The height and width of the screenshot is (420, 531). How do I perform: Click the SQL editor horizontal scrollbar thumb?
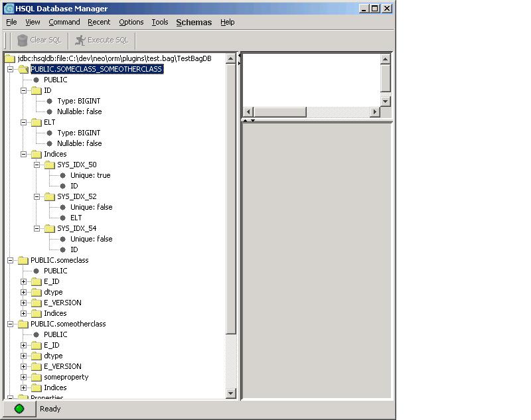[279, 111]
